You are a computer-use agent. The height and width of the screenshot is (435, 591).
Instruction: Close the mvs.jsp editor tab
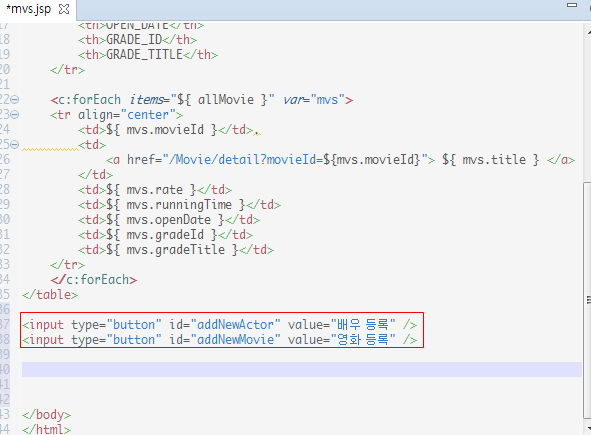(x=64, y=9)
